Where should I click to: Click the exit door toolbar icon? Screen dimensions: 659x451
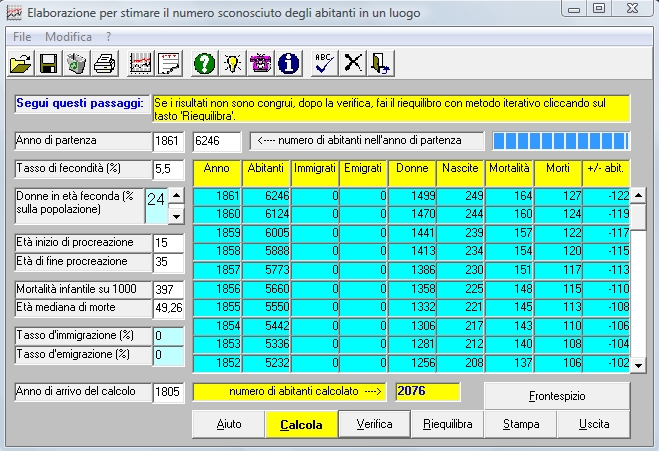(x=381, y=63)
